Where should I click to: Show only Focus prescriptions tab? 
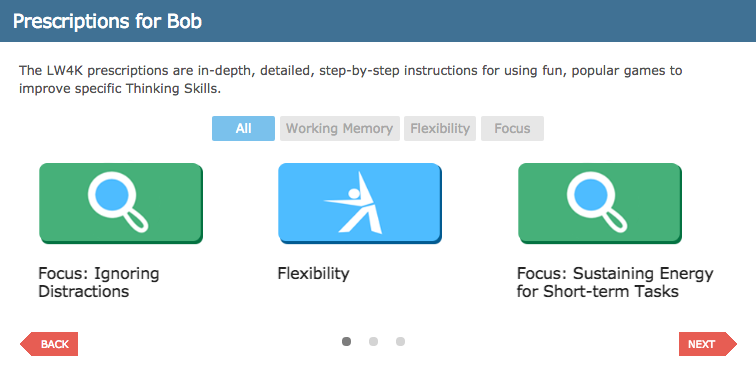(x=513, y=129)
